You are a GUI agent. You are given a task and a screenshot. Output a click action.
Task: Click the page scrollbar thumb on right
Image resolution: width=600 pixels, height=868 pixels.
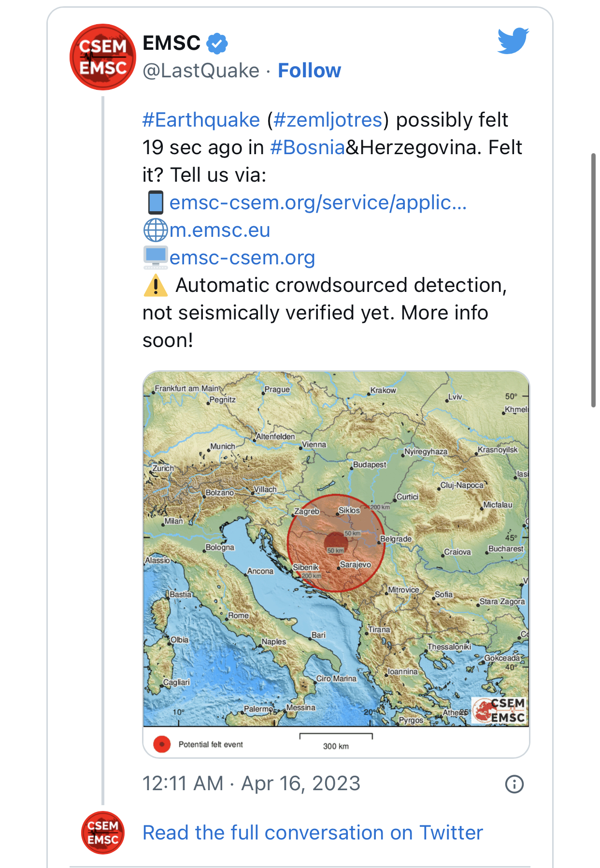[x=593, y=280]
